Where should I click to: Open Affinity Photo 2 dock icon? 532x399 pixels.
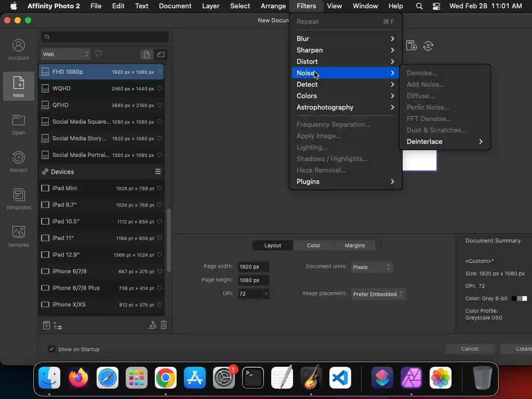click(x=411, y=377)
